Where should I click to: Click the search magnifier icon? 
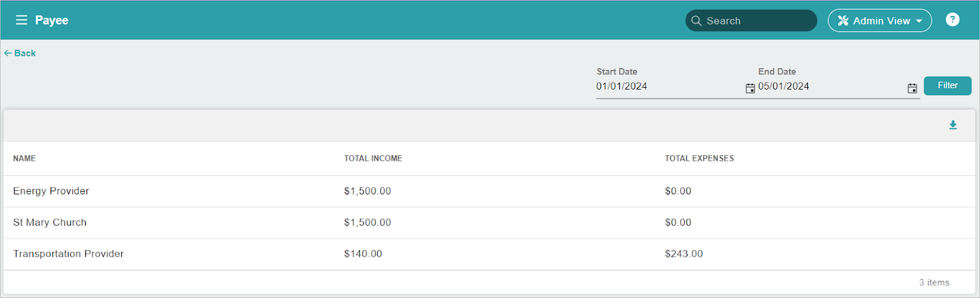pyautogui.click(x=696, y=21)
